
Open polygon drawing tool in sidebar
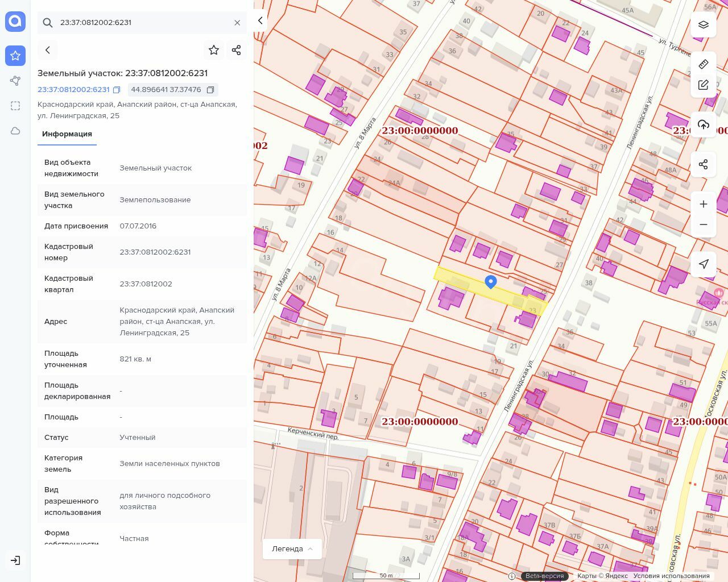pos(15,81)
